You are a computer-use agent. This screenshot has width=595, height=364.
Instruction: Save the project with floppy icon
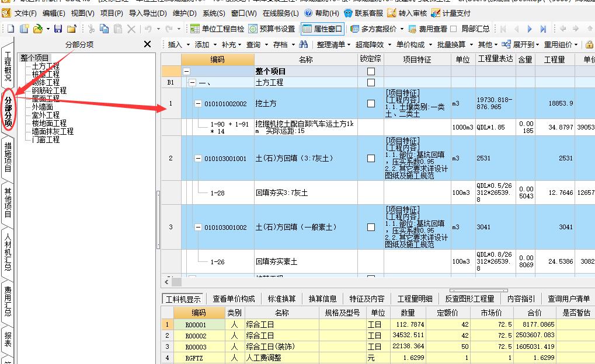tap(58, 29)
